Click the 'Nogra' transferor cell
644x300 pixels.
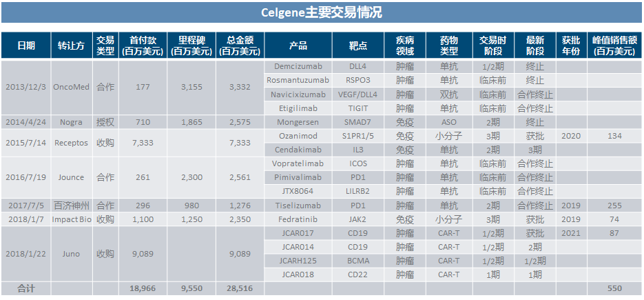pos(72,122)
